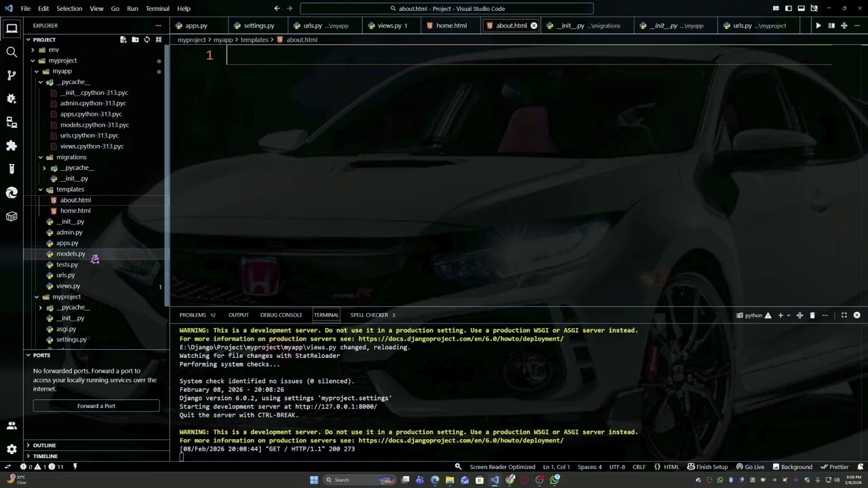Viewport: 868px width, 488px height.
Task: Open the Manage gear menu
Action: click(x=12, y=449)
